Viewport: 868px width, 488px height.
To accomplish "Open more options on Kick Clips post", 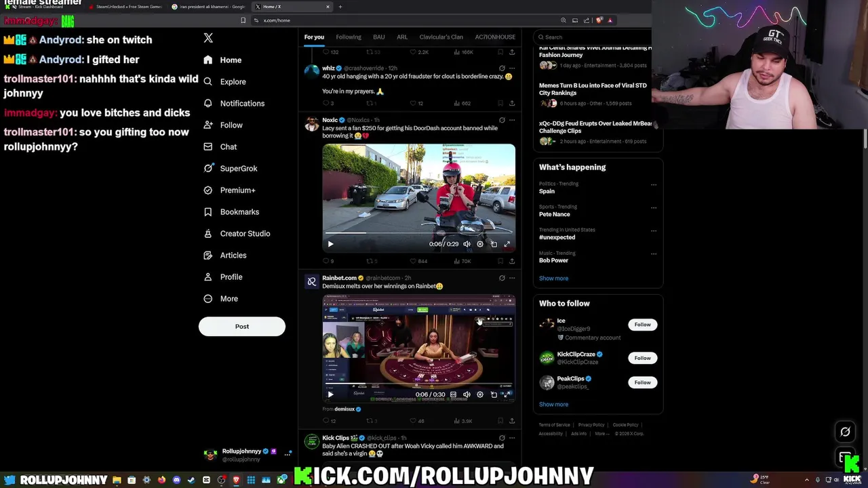I will 512,438.
